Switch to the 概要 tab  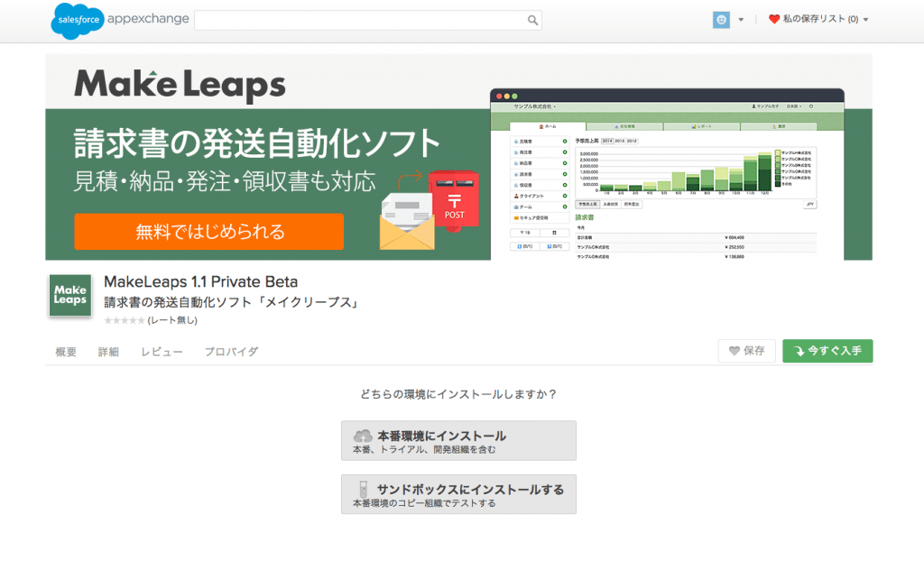(x=66, y=352)
